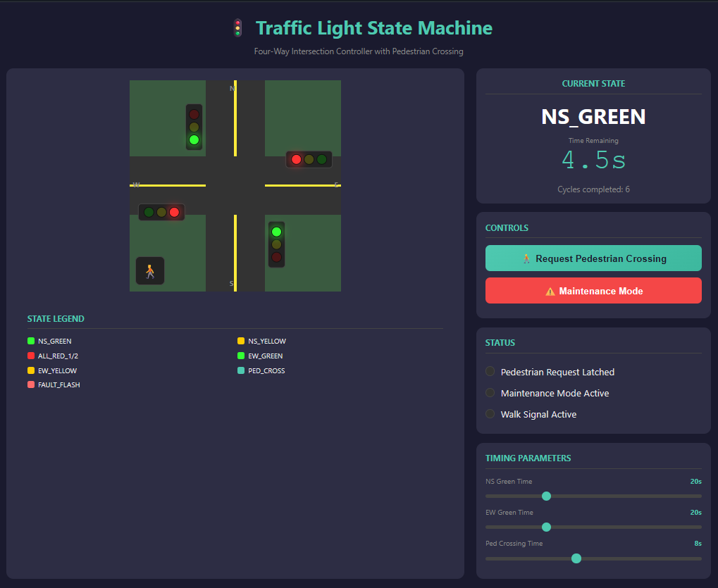Click the pedestrian walk signal icon
The width and height of the screenshot is (718, 588).
[150, 271]
